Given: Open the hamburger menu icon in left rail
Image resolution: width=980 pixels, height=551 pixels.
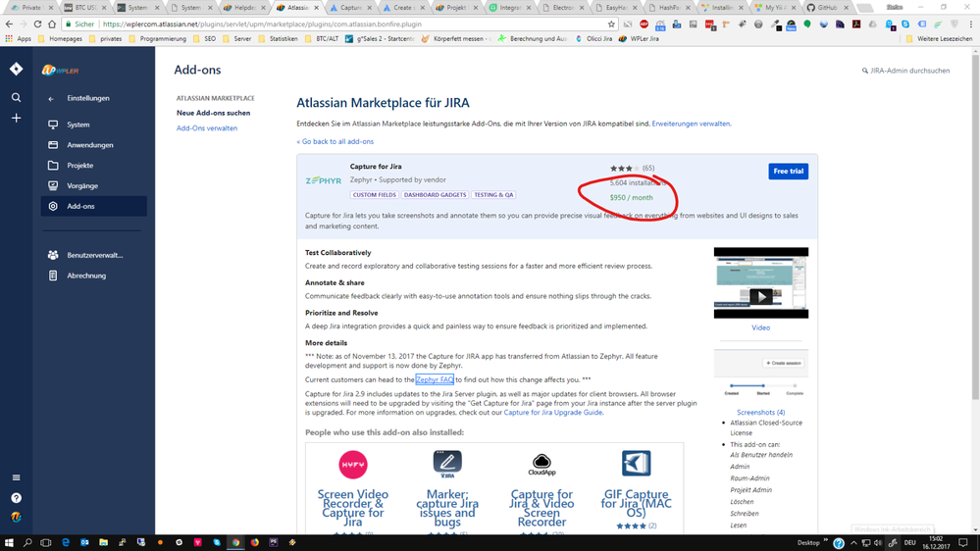Looking at the screenshot, I should (17, 477).
